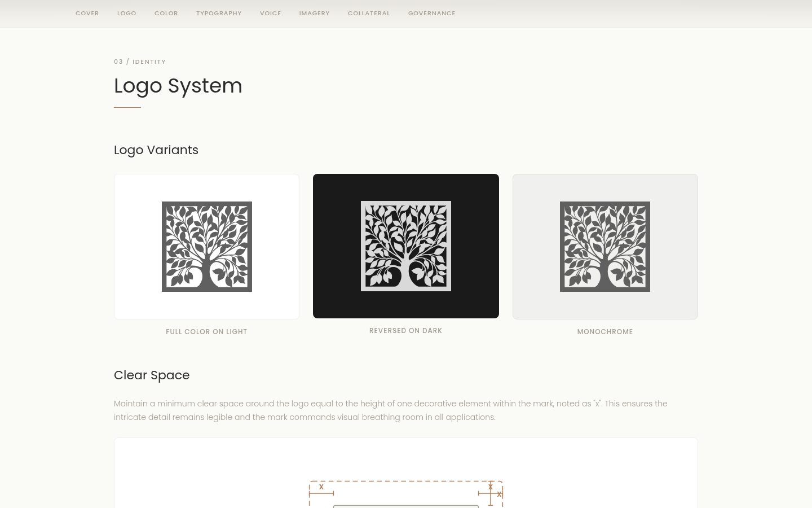Open the Governance nav link

point(432,14)
